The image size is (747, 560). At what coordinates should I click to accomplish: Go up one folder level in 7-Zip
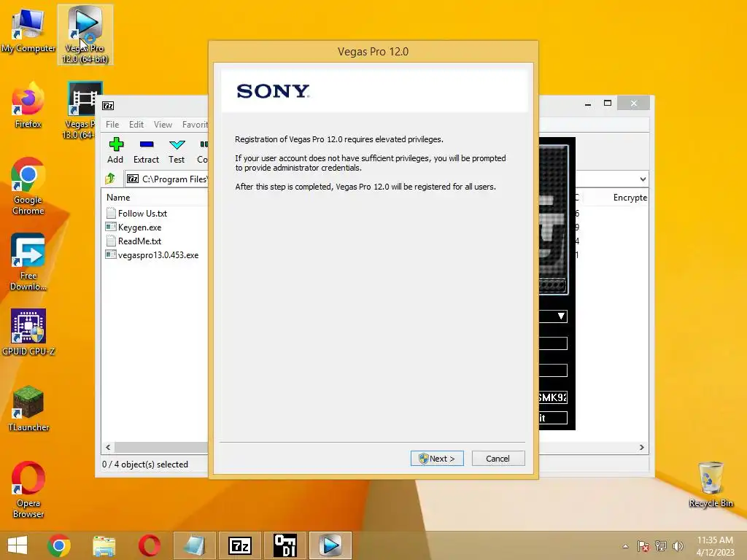[x=110, y=179]
